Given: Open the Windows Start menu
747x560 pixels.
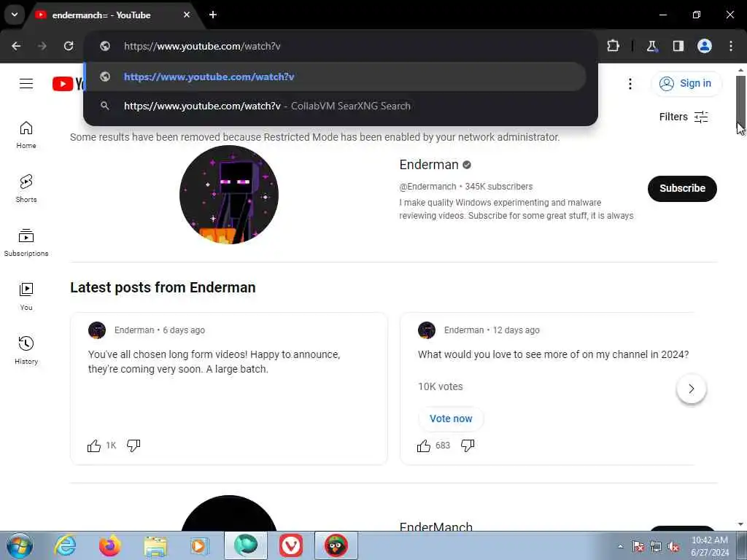Looking at the screenshot, I should tap(20, 545).
